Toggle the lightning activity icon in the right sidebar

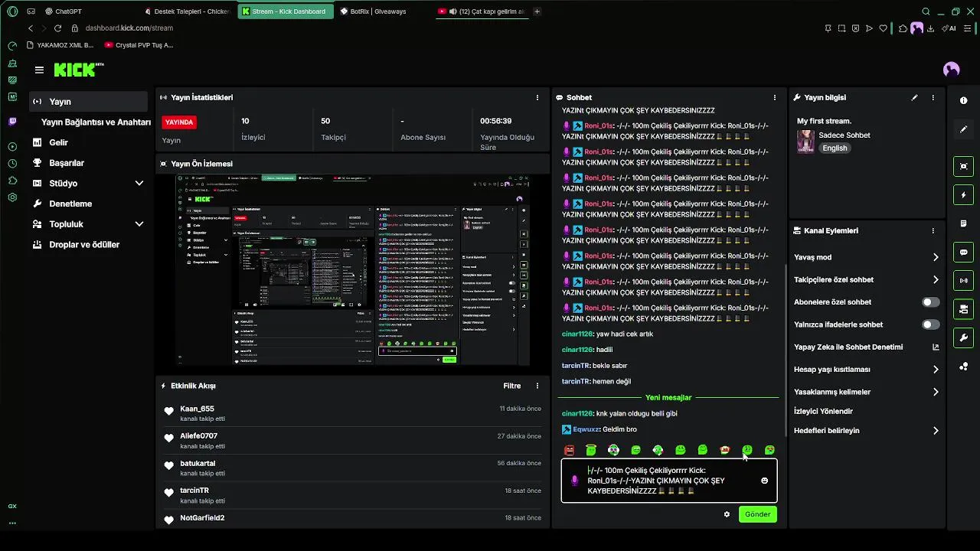tap(963, 194)
